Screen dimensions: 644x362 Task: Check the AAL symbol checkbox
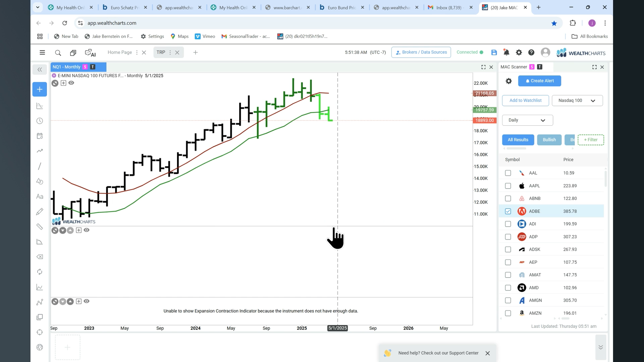[508, 173]
